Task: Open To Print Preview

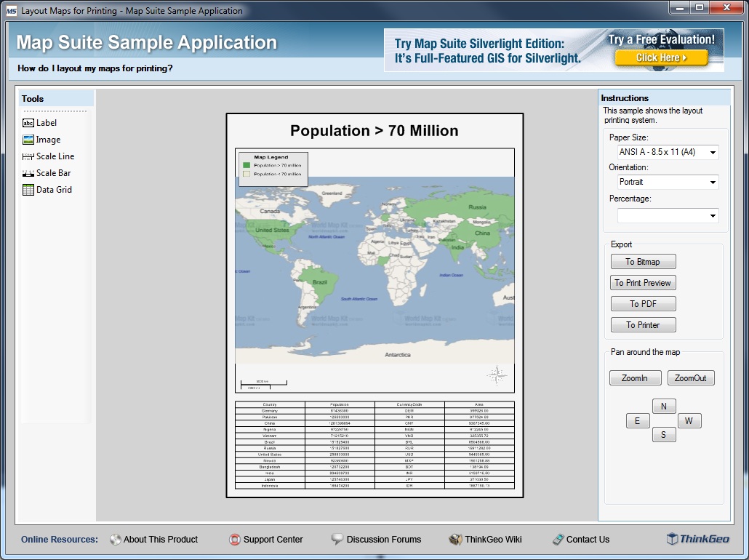Action: tap(643, 282)
